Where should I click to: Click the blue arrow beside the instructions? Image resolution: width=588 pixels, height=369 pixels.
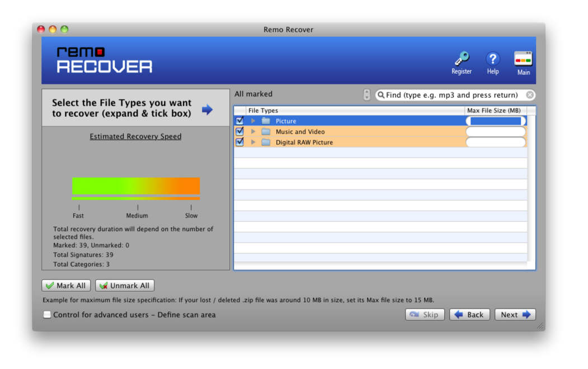coord(208,110)
